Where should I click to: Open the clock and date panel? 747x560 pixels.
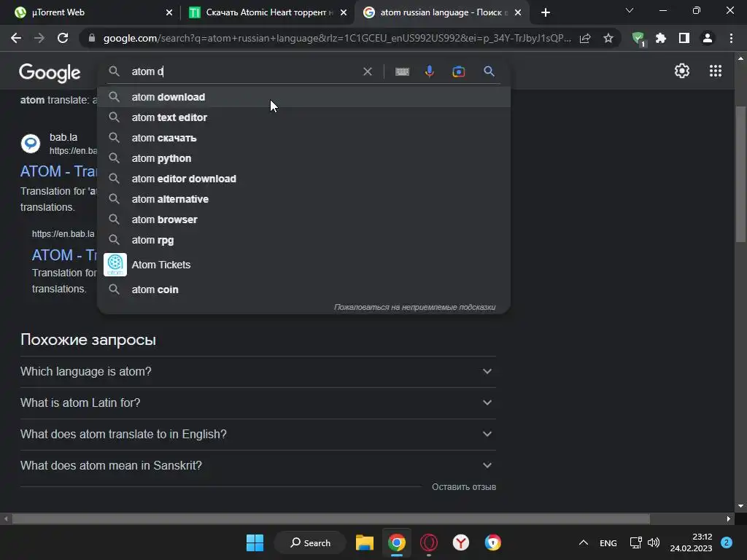pyautogui.click(x=691, y=542)
